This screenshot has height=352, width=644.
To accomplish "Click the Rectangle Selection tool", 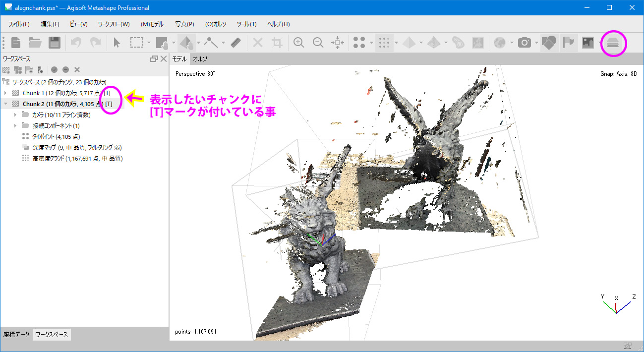I will [137, 43].
